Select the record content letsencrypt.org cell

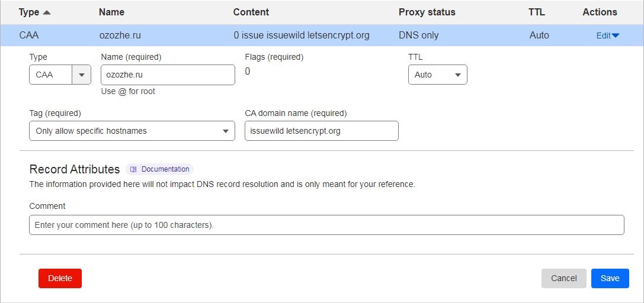301,36
